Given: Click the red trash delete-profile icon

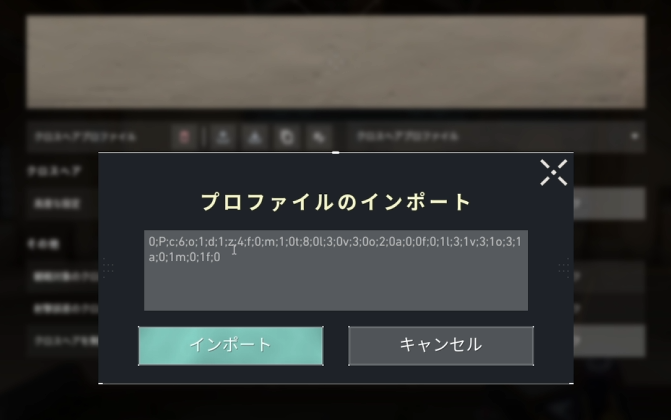Looking at the screenshot, I should [184, 137].
